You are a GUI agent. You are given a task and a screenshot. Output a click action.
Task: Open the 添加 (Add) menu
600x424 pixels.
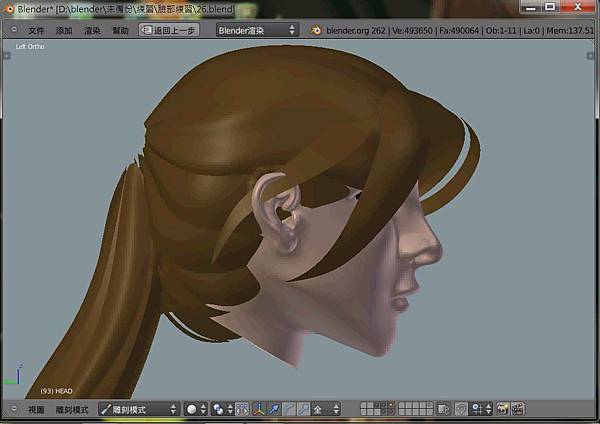click(x=64, y=30)
